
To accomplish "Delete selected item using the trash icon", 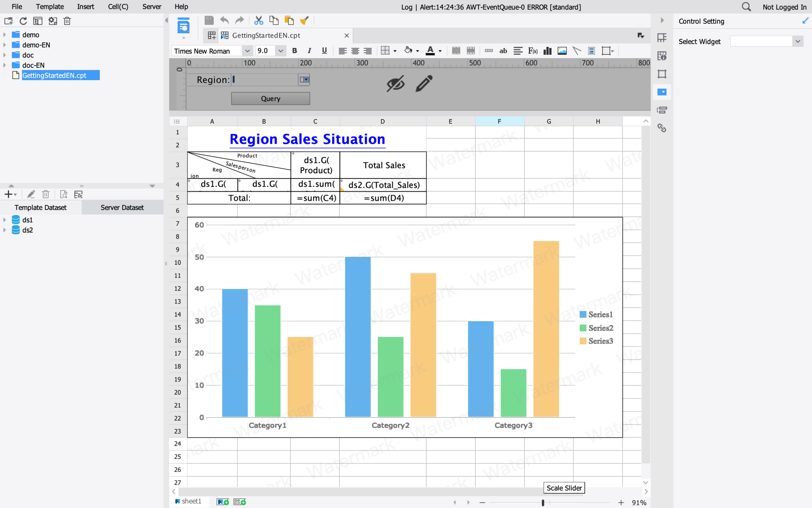I will [x=67, y=21].
